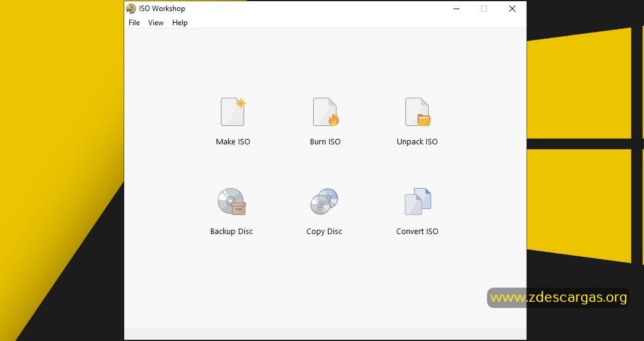This screenshot has height=341, width=644.
Task: Select the Unpack ISO folder icon
Action: pyautogui.click(x=418, y=112)
